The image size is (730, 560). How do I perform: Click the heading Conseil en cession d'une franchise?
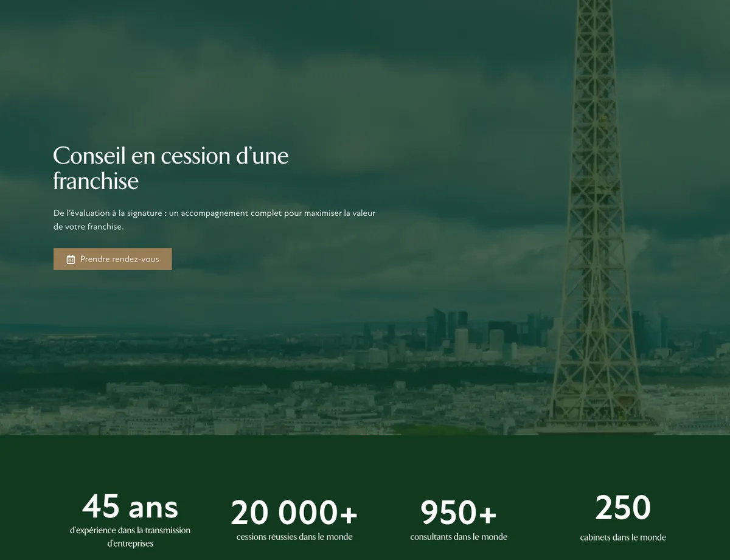(x=171, y=168)
